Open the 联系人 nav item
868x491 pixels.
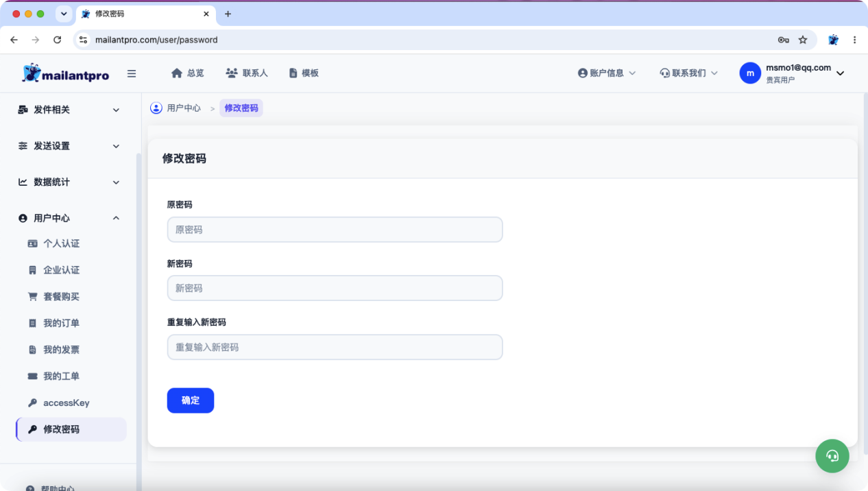click(x=247, y=73)
